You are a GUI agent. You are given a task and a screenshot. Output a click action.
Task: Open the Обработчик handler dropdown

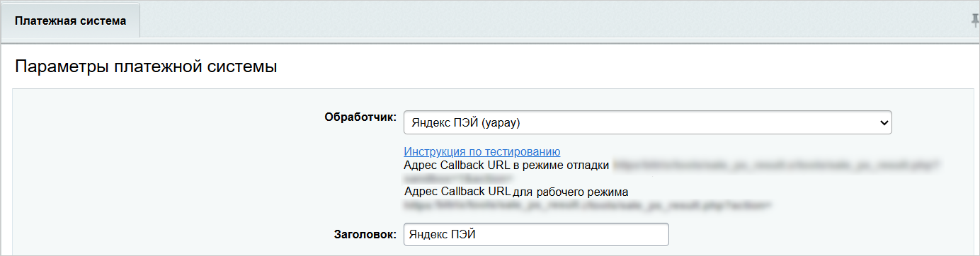pyautogui.click(x=647, y=122)
